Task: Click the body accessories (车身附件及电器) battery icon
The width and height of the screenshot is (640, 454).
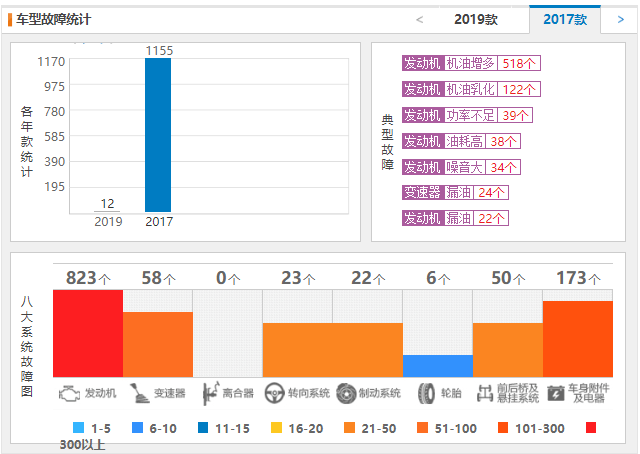Action: (556, 394)
